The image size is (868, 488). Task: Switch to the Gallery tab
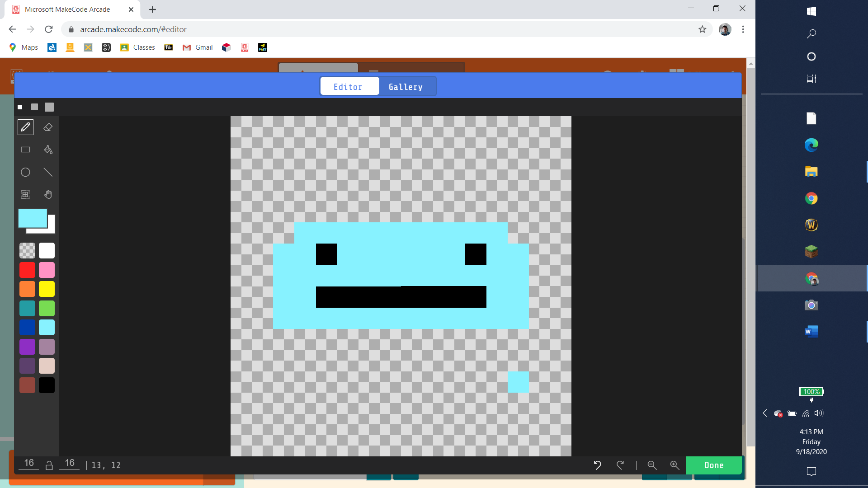coord(406,87)
